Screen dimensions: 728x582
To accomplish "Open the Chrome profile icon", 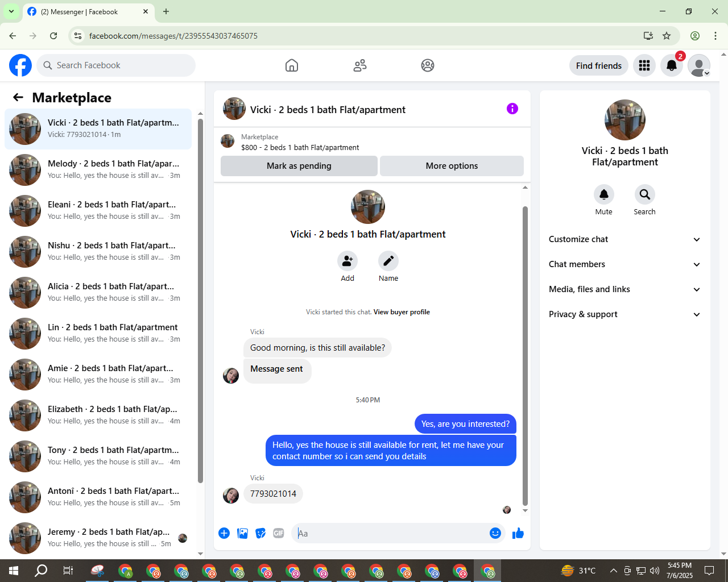I will coord(695,36).
